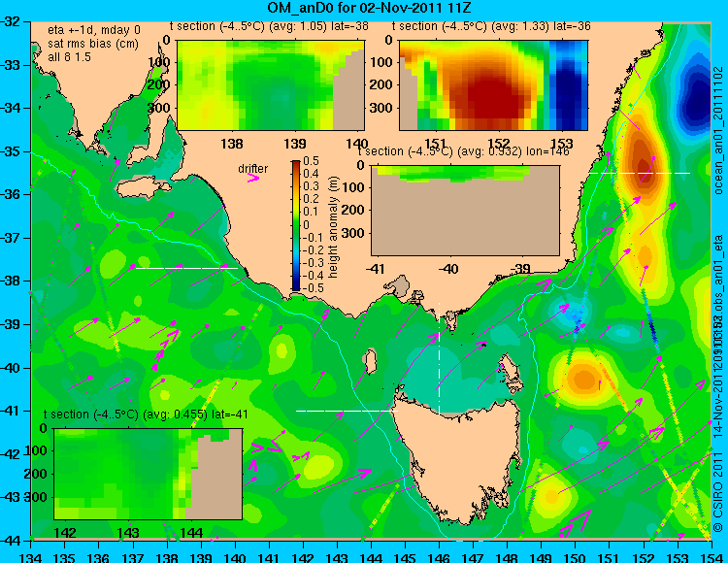Open the lat=-38 temperature section plot
Viewport: 728px width, 563px height.
click(x=271, y=85)
